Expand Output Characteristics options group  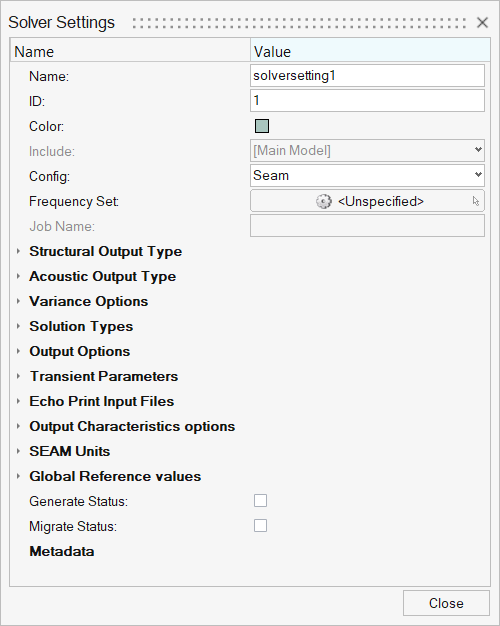[x=18, y=426]
